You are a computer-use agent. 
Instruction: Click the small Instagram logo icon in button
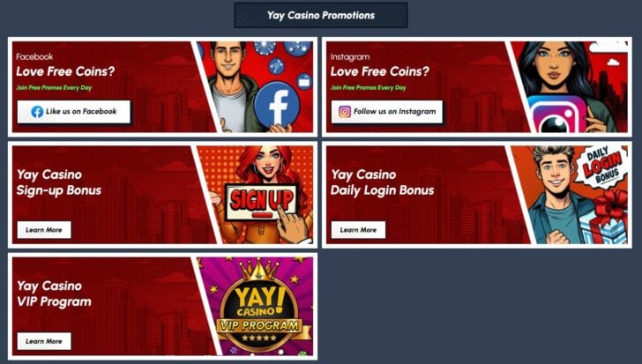[x=345, y=112]
